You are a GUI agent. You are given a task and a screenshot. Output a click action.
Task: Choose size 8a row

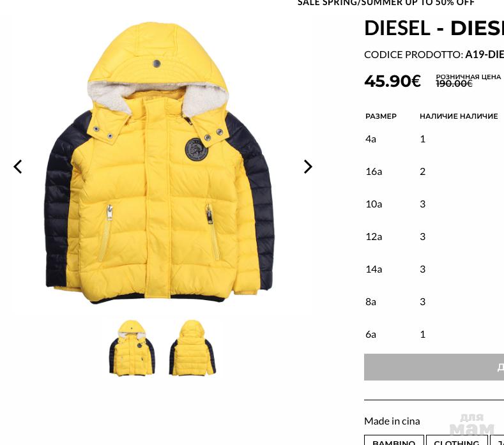[434, 302]
